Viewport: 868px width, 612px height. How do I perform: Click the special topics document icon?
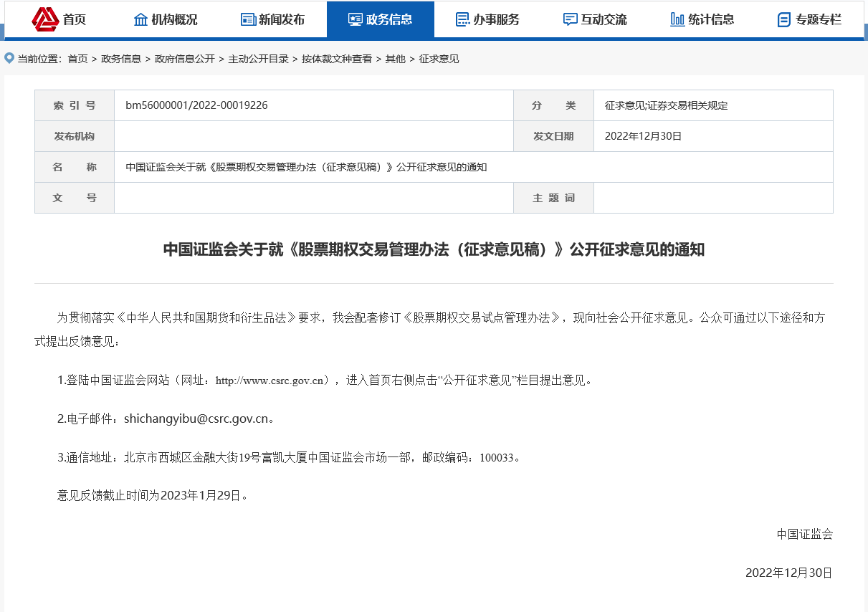click(x=784, y=19)
